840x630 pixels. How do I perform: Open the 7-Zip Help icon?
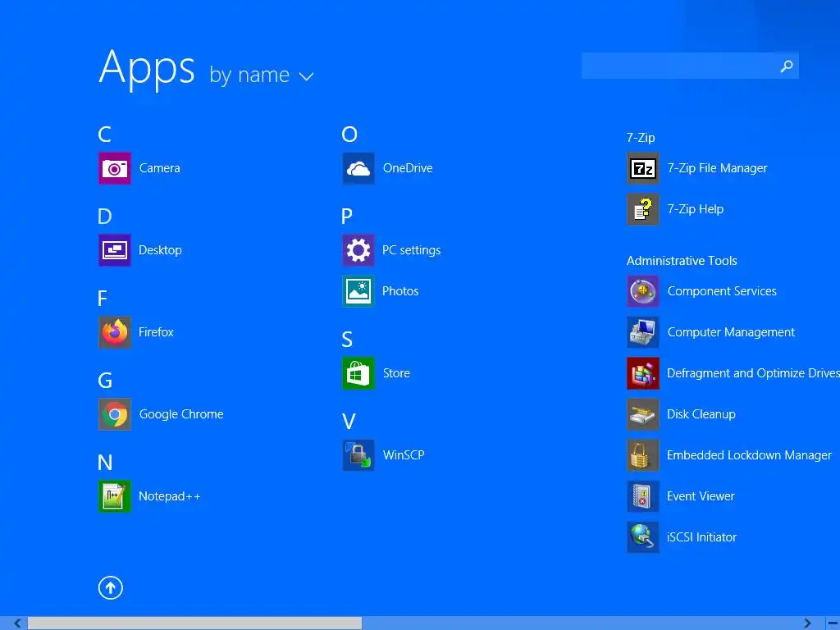(x=643, y=209)
